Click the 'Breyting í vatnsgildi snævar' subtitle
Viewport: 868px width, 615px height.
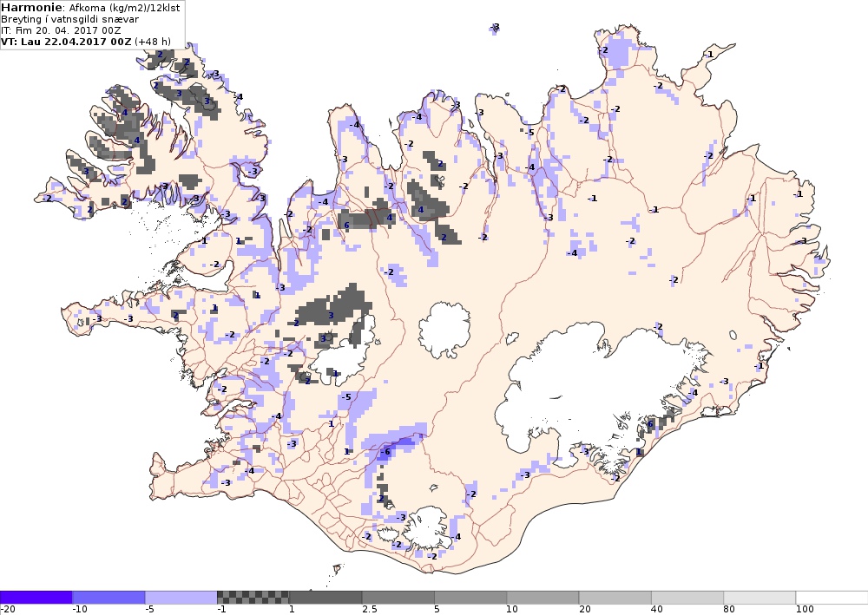(69, 19)
